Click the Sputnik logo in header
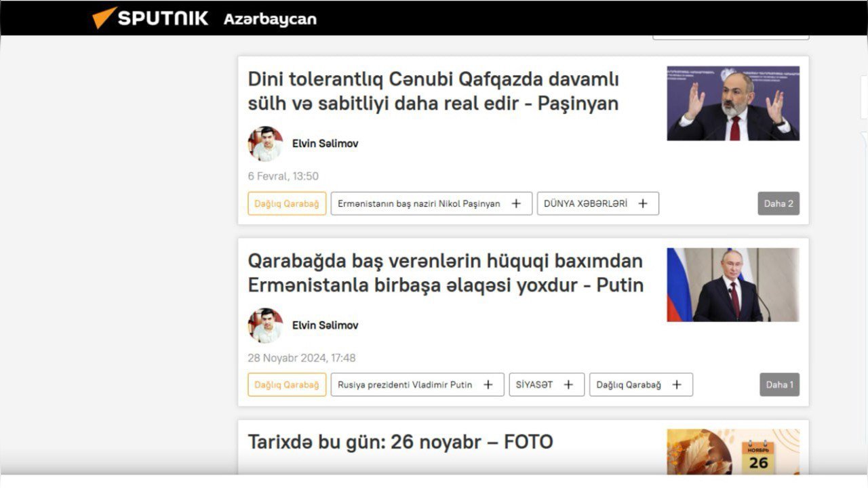 [x=150, y=18]
